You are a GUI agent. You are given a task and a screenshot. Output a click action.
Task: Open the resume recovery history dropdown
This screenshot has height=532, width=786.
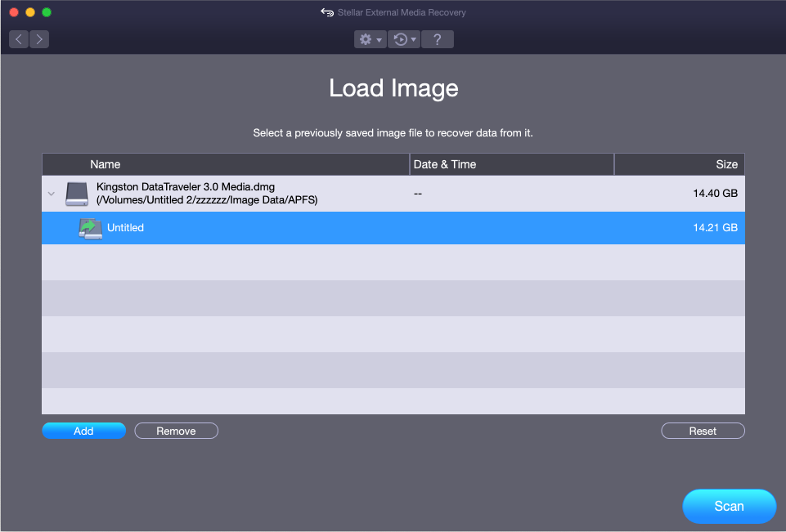[404, 39]
